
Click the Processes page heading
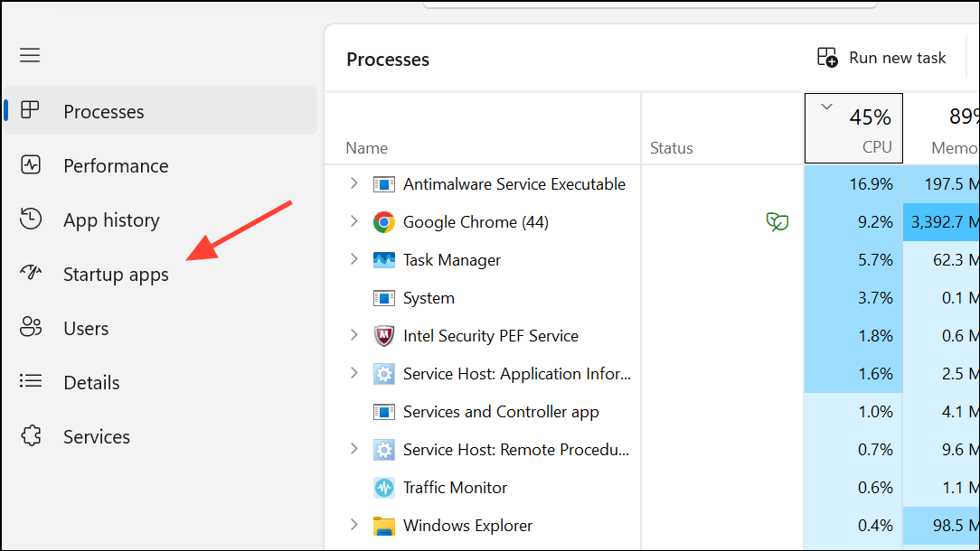pos(388,60)
